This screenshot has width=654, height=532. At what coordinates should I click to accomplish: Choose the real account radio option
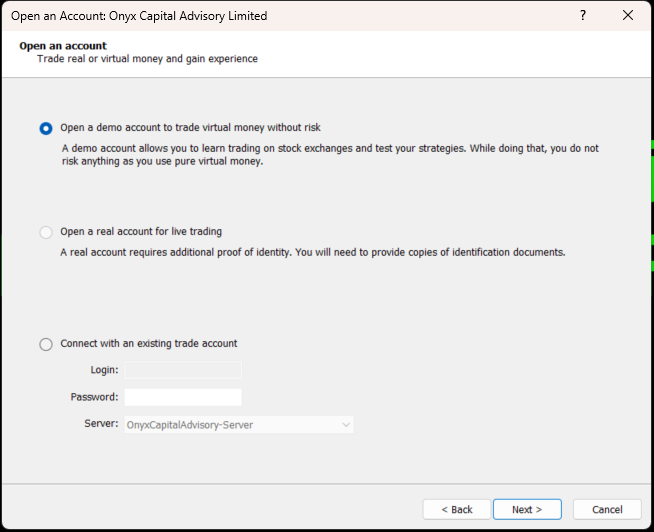46,232
